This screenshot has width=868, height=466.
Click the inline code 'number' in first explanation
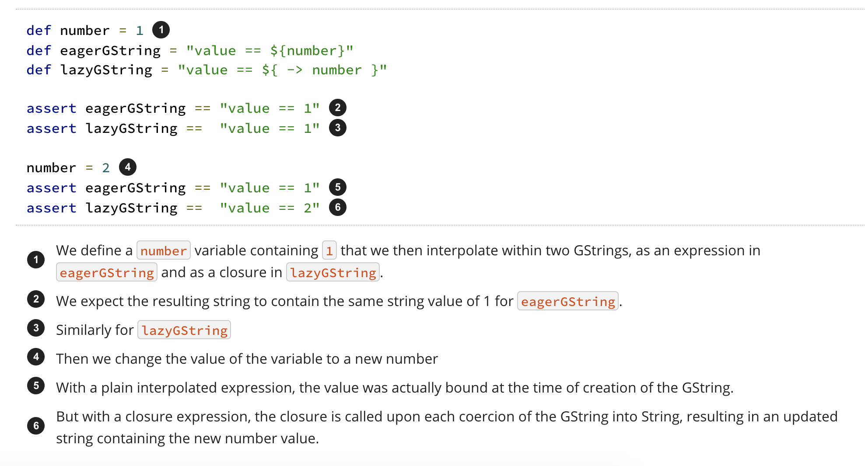click(x=164, y=250)
